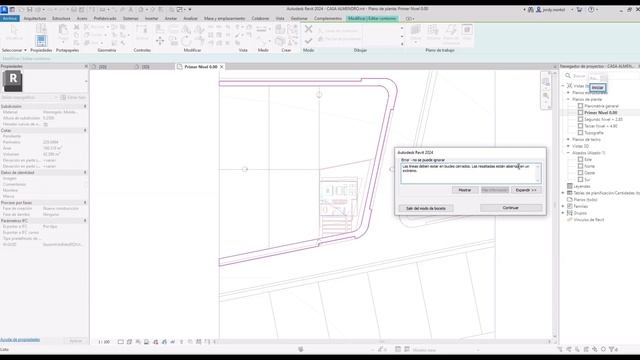This screenshot has height=360, width=640.
Task: Click the zoom icon on navigation bar
Action: [546, 96]
